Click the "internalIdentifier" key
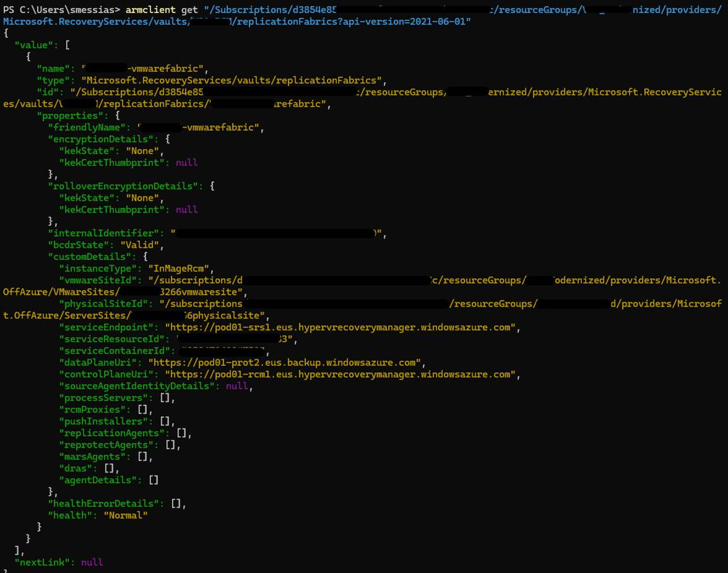The width and height of the screenshot is (728, 573). 103,234
